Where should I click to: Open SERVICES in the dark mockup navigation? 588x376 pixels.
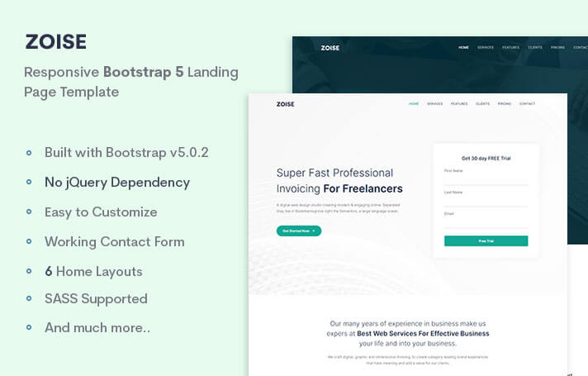486,48
